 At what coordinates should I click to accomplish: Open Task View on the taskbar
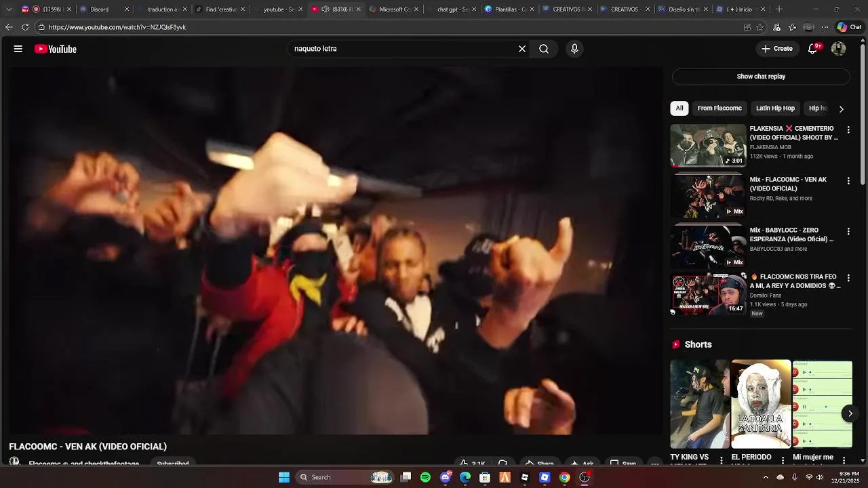tap(406, 477)
